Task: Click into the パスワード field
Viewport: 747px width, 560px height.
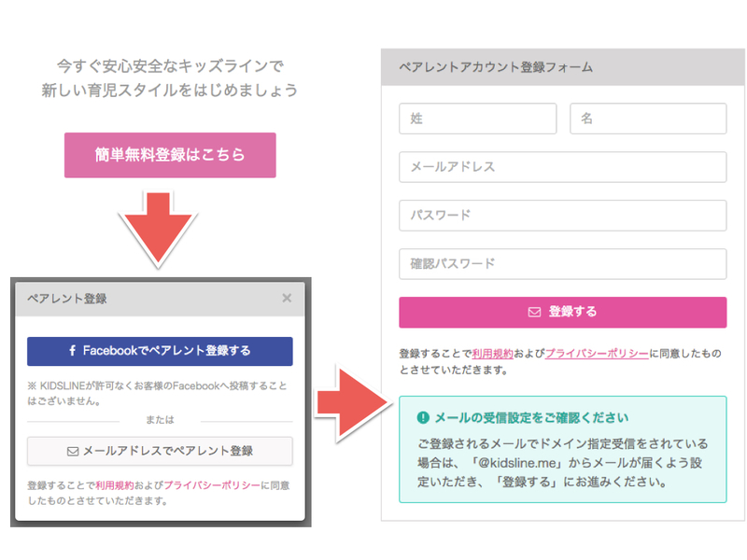Action: coord(563,216)
